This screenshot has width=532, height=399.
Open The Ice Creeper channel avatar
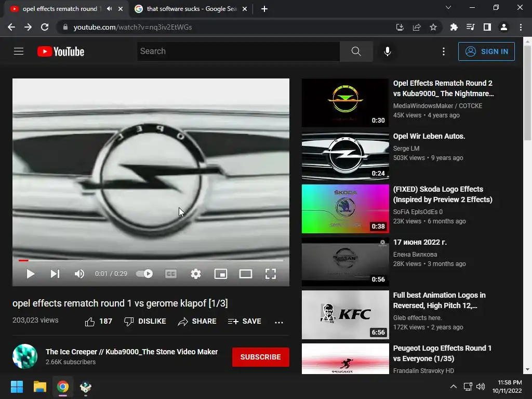(25, 356)
